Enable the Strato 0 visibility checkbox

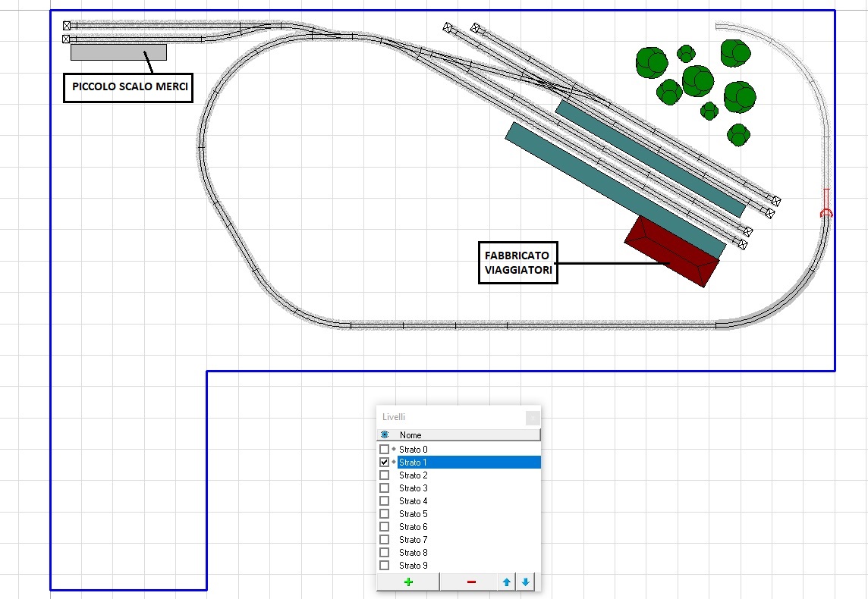(385, 450)
